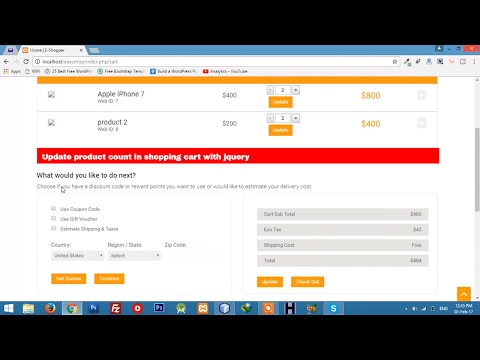The height and width of the screenshot is (360, 480).
Task: Open the Build a WordPress bookmark
Action: coord(174,71)
